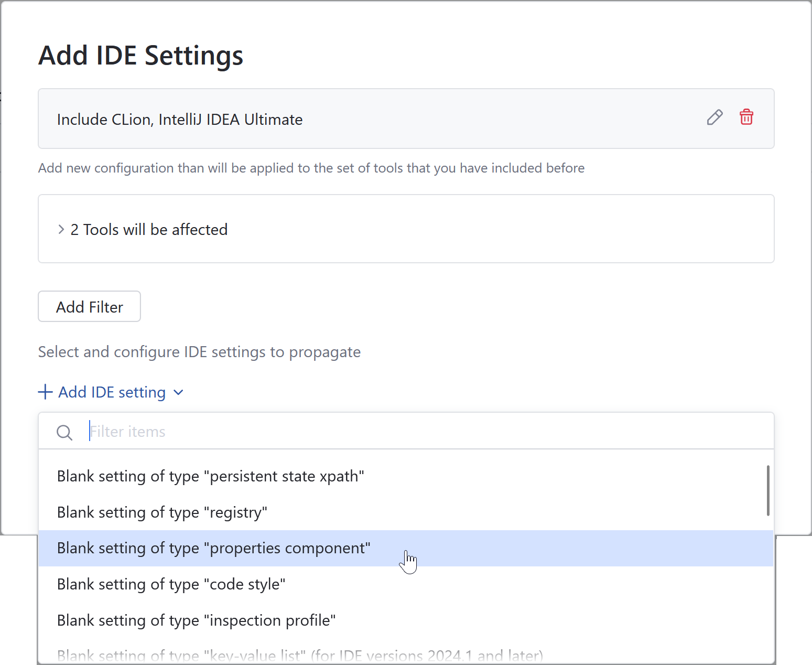The width and height of the screenshot is (812, 665).
Task: Choose the highlighted "properties component" option
Action: click(x=213, y=548)
